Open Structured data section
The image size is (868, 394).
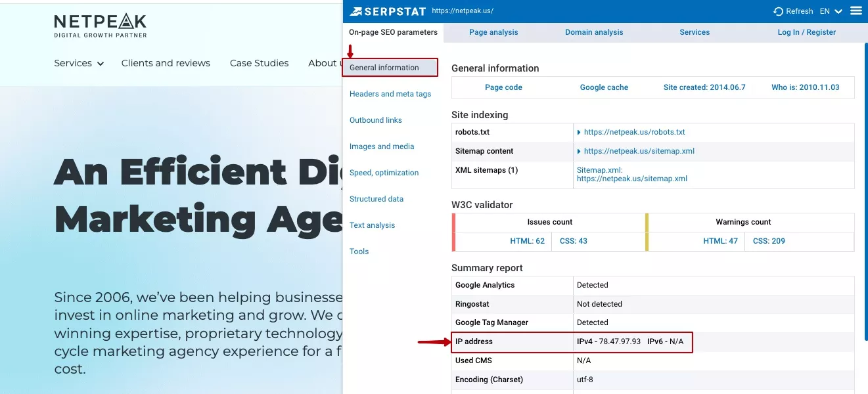pos(377,199)
